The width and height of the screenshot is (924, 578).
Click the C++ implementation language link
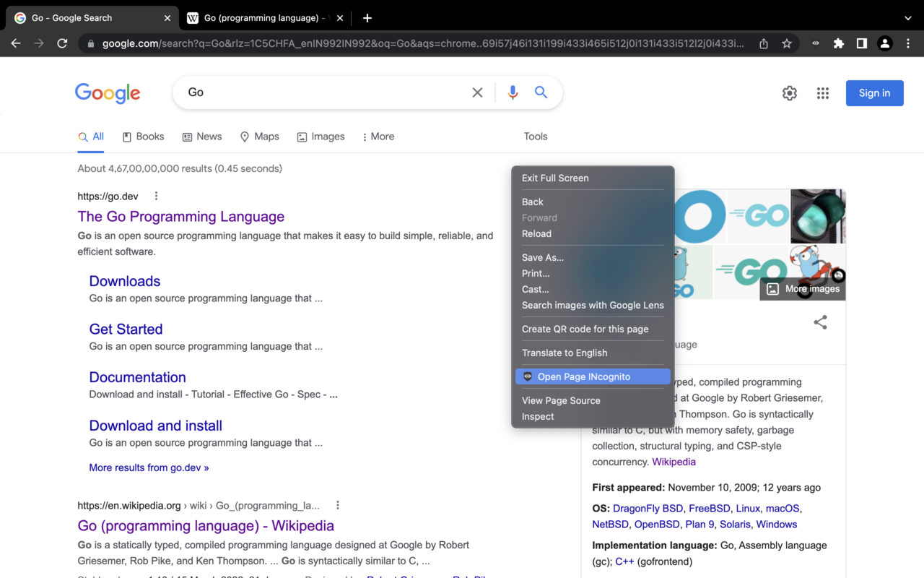(624, 561)
